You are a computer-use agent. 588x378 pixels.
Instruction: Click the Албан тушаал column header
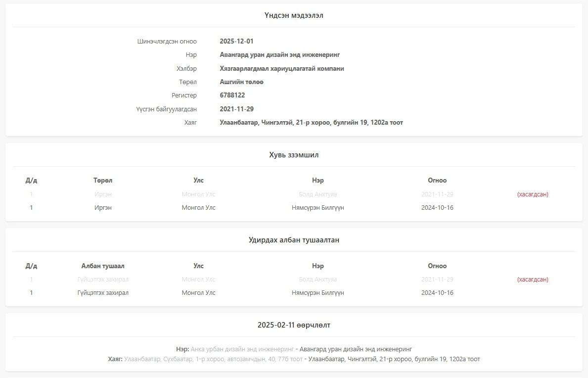click(103, 266)
